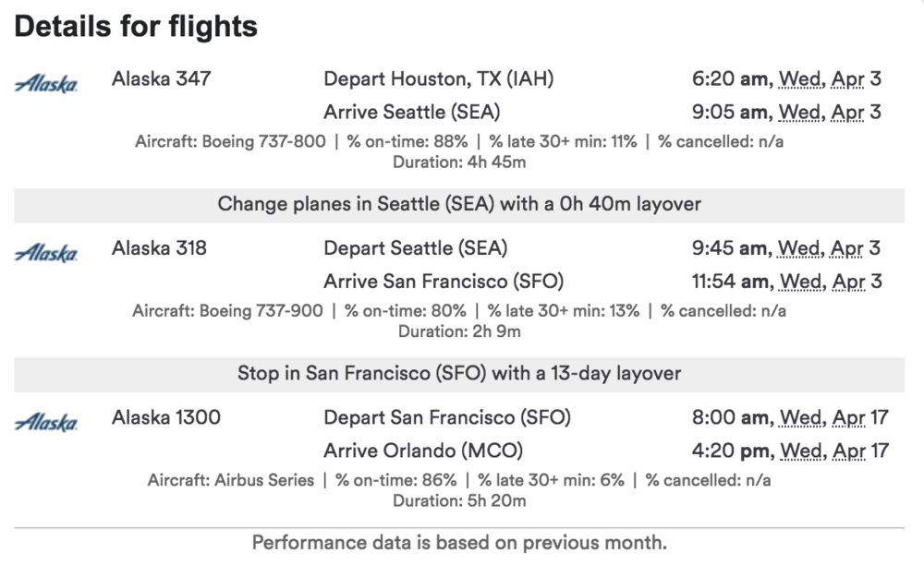Viewport: 924px width, 565px height.
Task: Click the Airbus Series aircraft details line
Action: pyautogui.click(x=459, y=480)
